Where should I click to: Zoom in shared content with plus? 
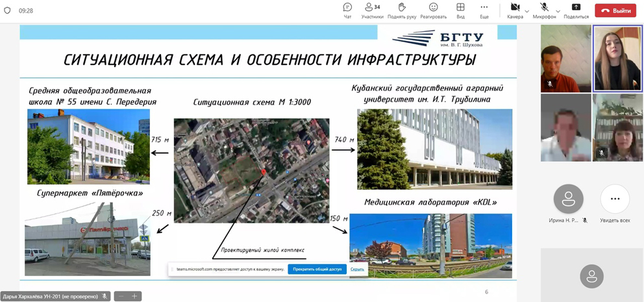pyautogui.click(x=134, y=296)
